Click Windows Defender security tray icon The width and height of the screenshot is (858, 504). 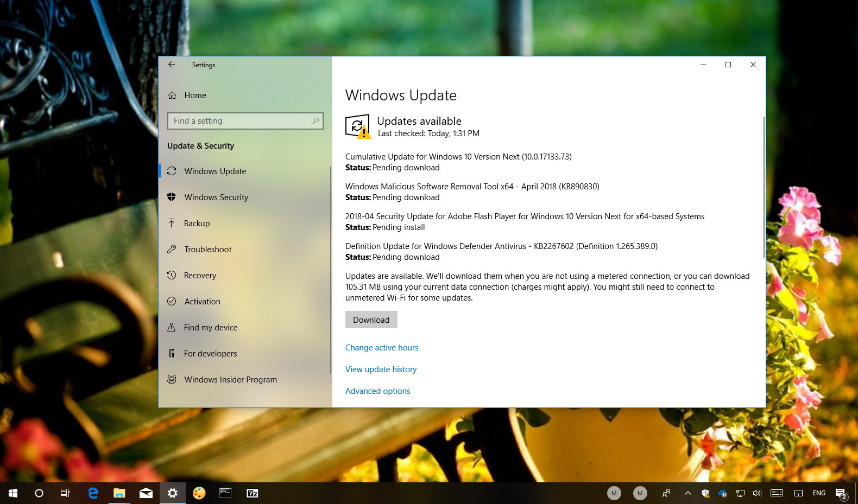click(x=705, y=493)
